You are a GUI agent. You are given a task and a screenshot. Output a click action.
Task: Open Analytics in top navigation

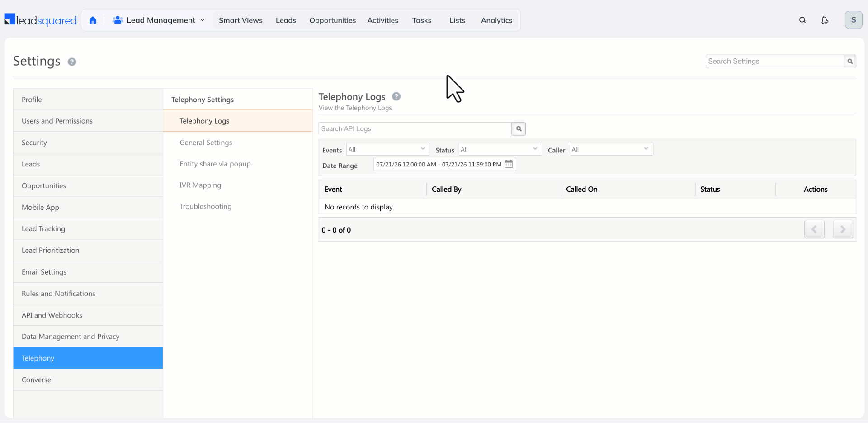(x=496, y=20)
